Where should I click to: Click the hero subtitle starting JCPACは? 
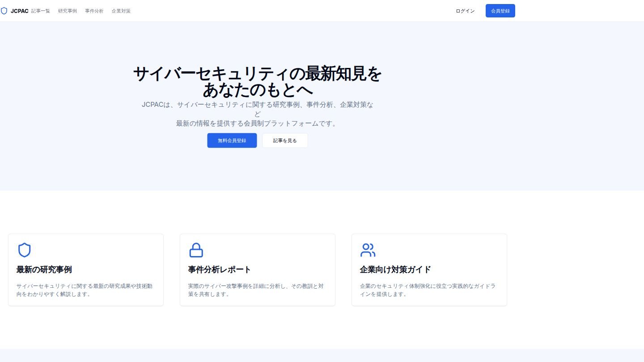click(x=258, y=114)
